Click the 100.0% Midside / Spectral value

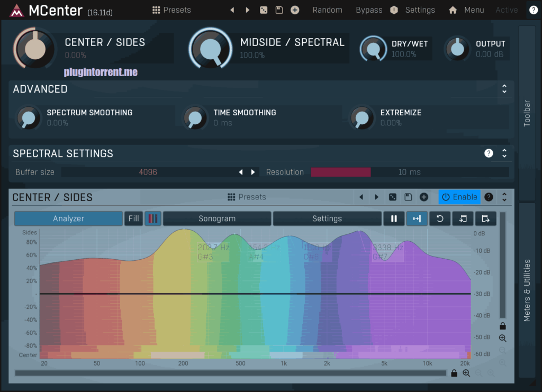252,55
